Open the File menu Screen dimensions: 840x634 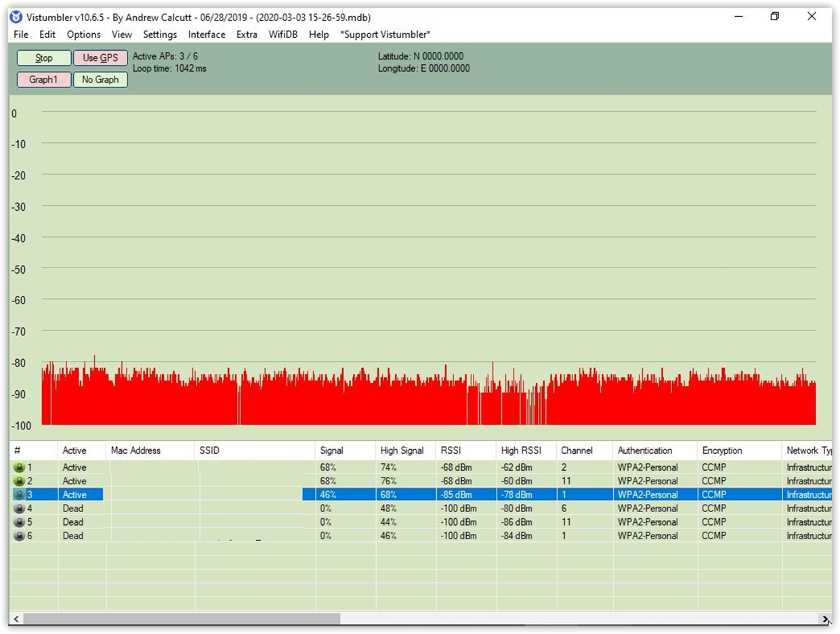(x=21, y=35)
